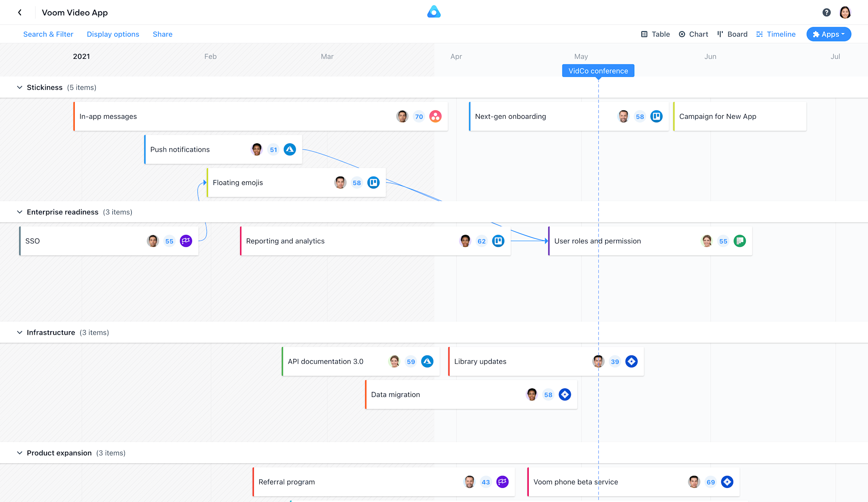Open the Display options menu
Viewport: 868px width, 502px height.
coord(113,34)
